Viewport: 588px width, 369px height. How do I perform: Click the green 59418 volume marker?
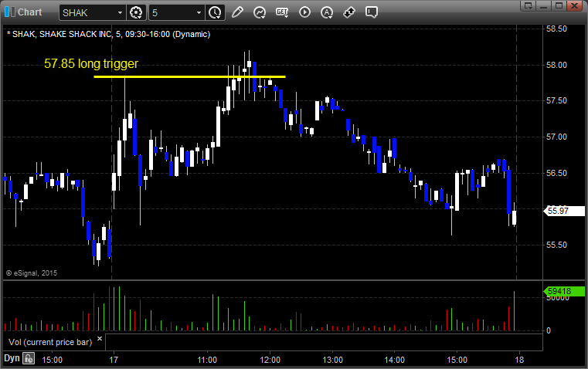563,291
